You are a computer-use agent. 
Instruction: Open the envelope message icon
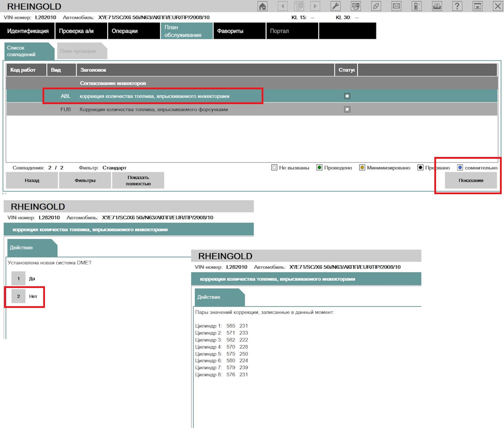click(x=396, y=6)
